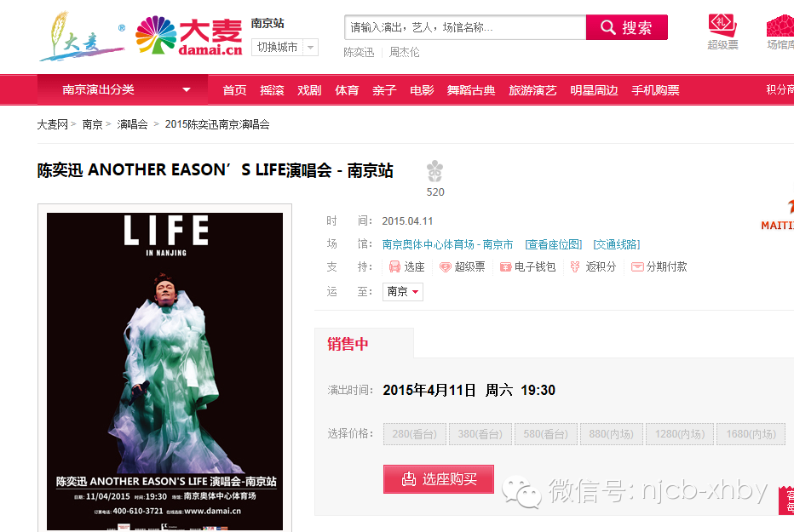
Task: Select the 2015年4月11日 周六 19:30 showtime
Action: (x=469, y=391)
